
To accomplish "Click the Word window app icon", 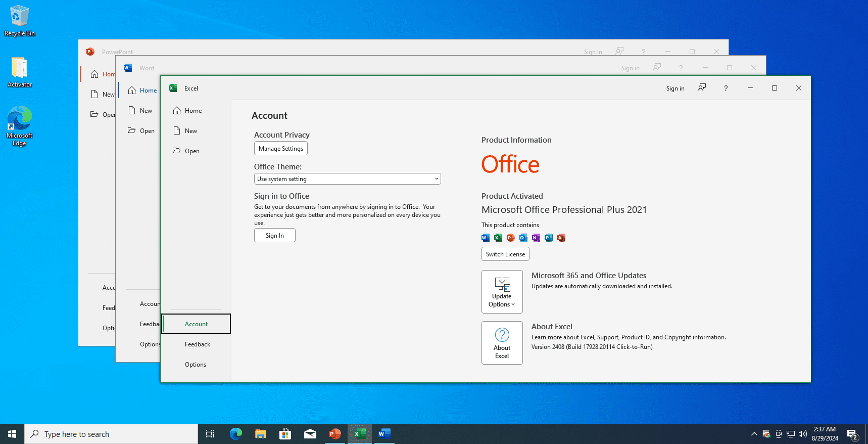I will [128, 68].
